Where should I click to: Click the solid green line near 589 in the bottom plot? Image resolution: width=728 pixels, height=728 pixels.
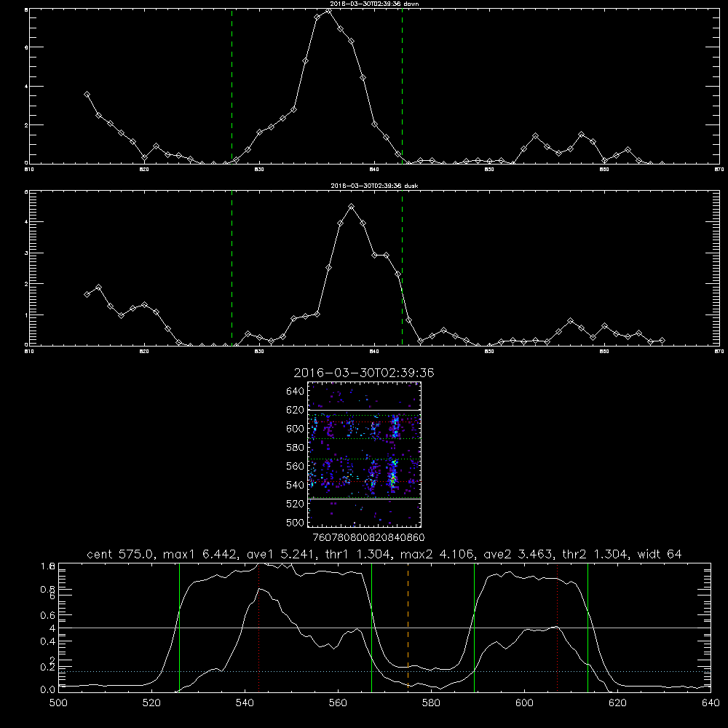point(474,628)
